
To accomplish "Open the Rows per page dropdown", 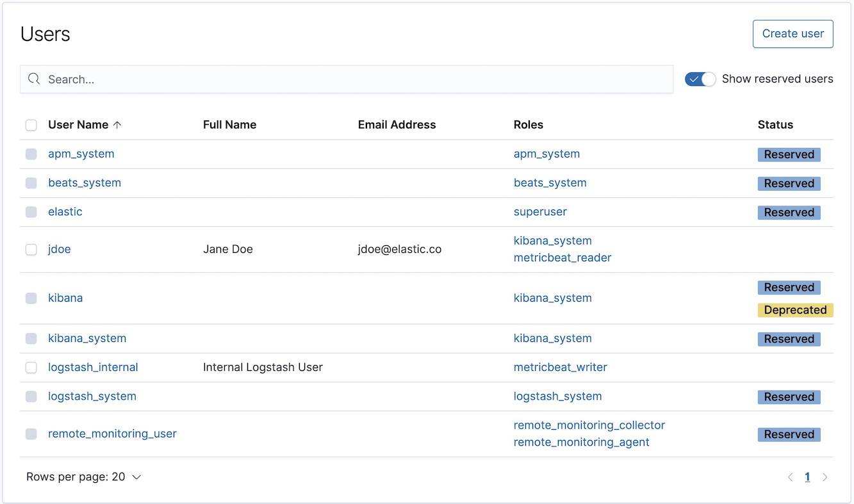I will 84,476.
